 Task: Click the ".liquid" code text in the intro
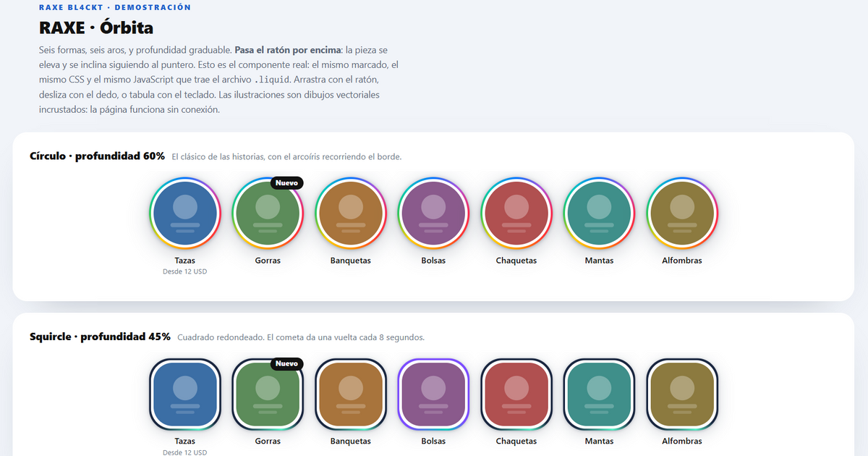point(273,79)
